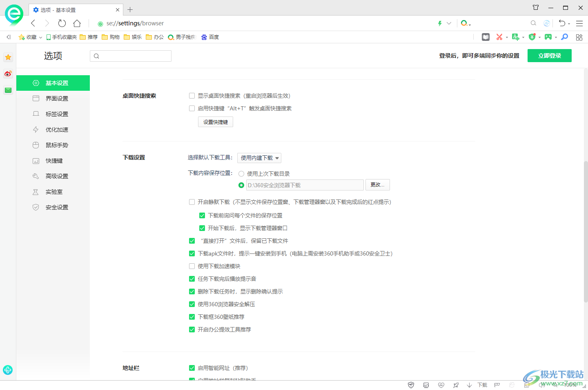Enable the Alt+T shortcut checkbox
Screen dimensions: 588x390
click(192, 108)
